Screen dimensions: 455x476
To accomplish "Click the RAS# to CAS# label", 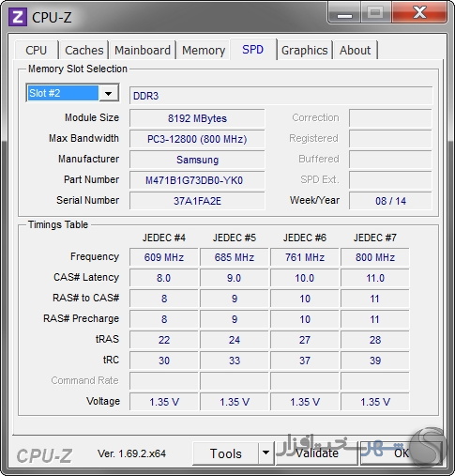I will [x=85, y=298].
